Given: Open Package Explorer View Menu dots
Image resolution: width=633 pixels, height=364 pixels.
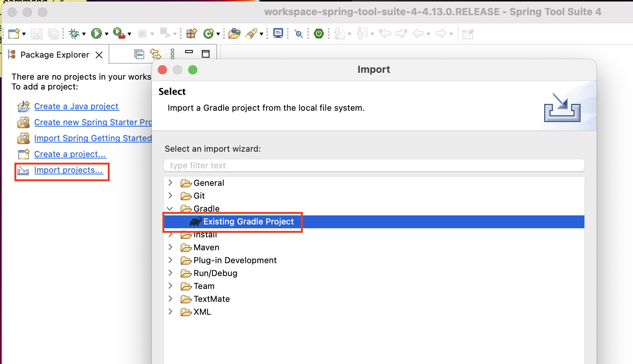Looking at the screenshot, I should [173, 54].
